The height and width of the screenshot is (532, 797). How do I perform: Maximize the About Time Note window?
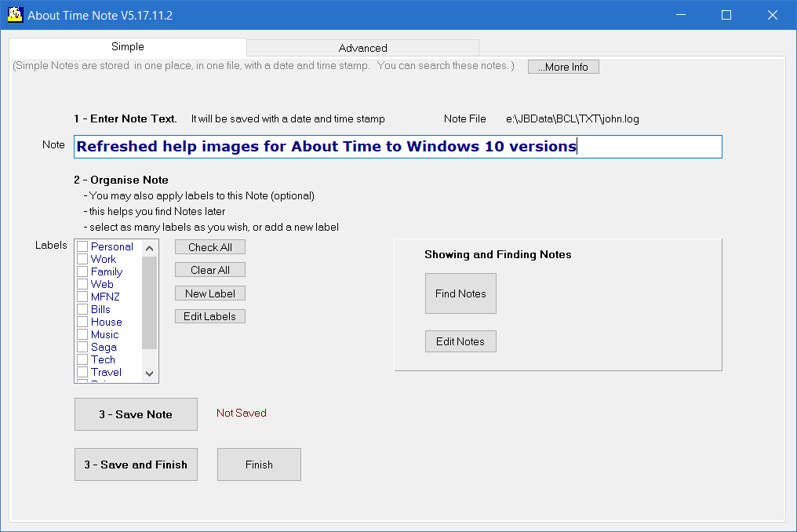click(726, 15)
